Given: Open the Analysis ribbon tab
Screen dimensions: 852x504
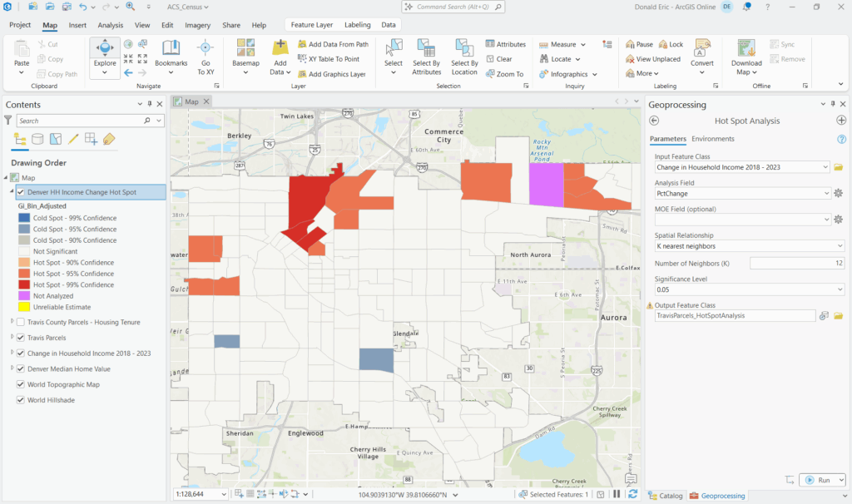Looking at the screenshot, I should click(x=110, y=25).
